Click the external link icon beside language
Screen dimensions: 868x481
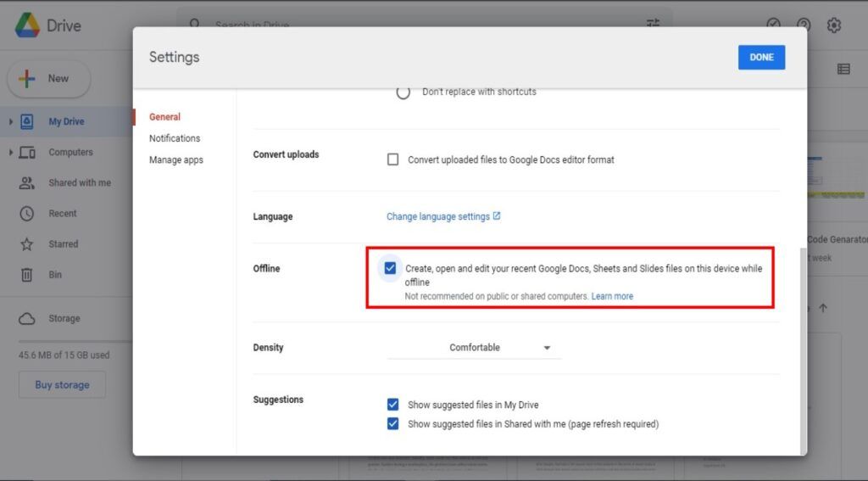pos(497,216)
